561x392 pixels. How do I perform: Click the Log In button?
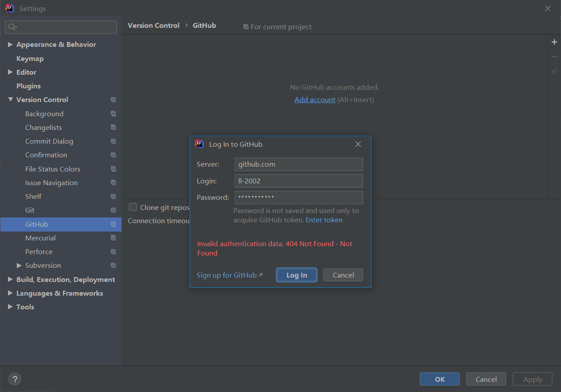[297, 275]
